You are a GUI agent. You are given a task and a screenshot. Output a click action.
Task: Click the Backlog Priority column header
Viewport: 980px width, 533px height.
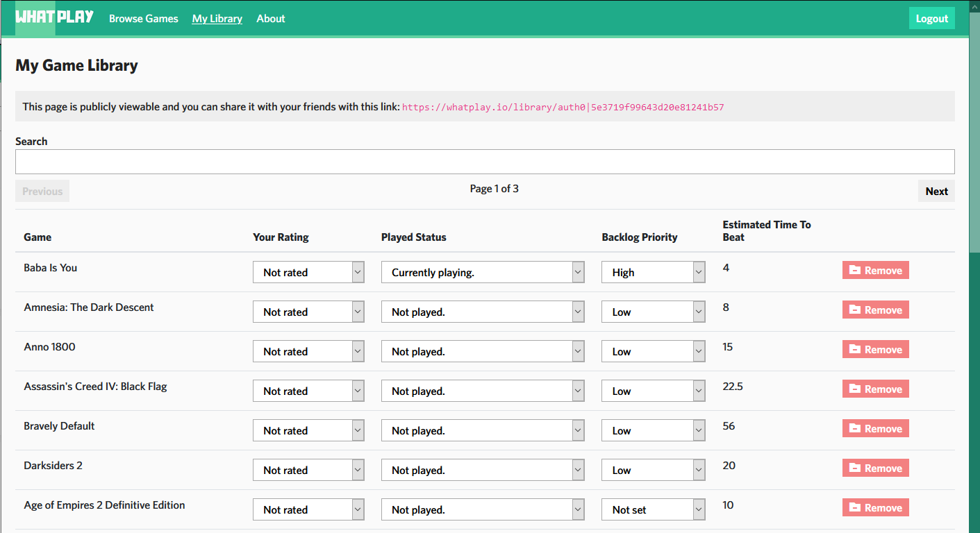640,237
